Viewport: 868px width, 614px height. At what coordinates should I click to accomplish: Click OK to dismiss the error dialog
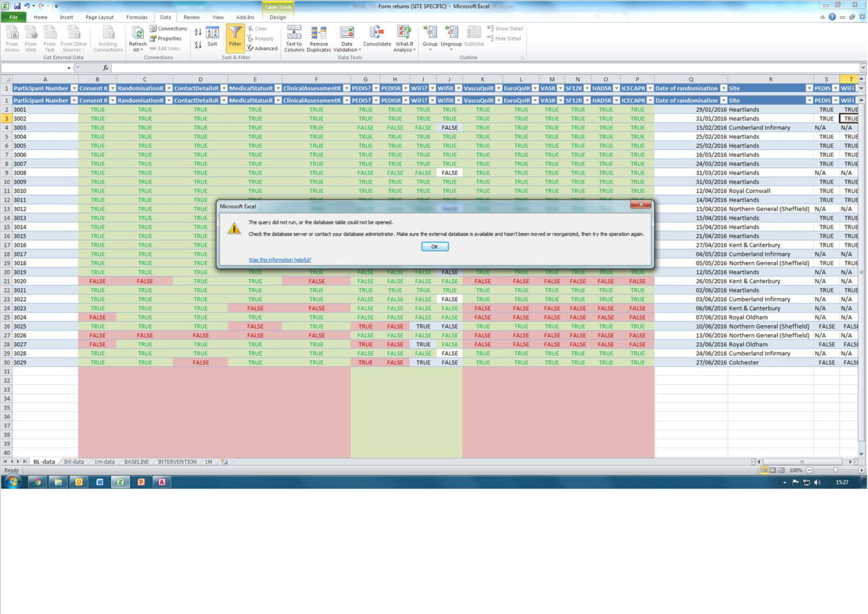pos(435,246)
